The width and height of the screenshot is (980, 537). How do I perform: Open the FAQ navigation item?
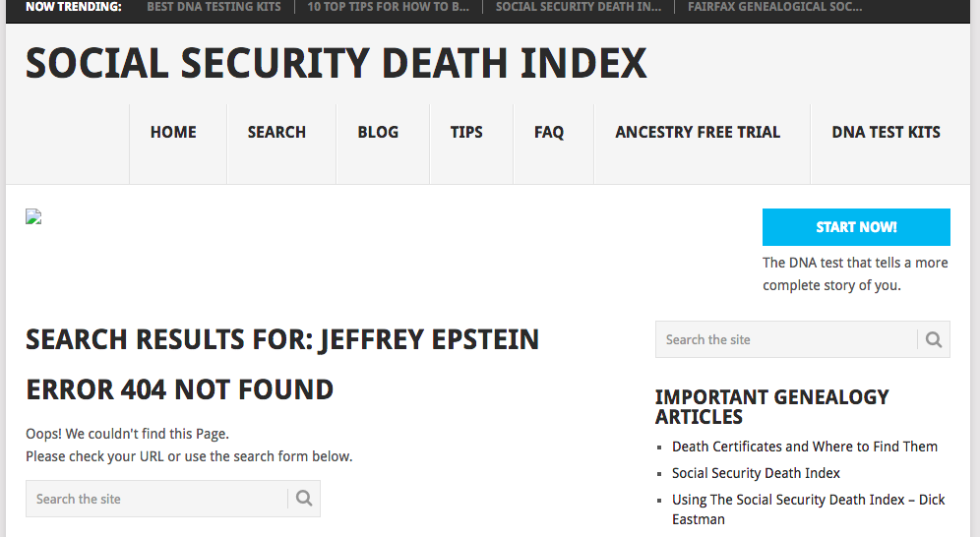point(549,132)
